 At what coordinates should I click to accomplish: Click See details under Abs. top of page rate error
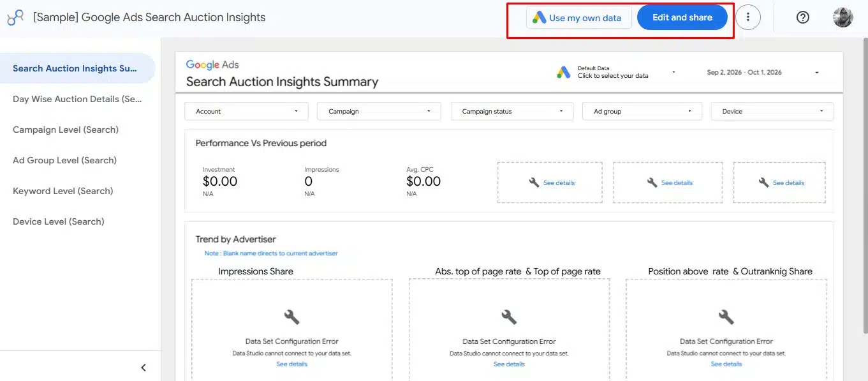(x=509, y=364)
